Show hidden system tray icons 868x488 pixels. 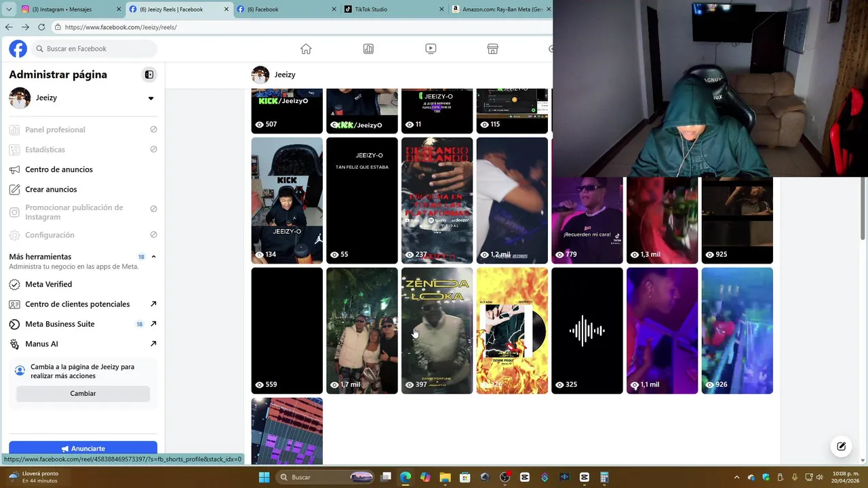pyautogui.click(x=736, y=477)
